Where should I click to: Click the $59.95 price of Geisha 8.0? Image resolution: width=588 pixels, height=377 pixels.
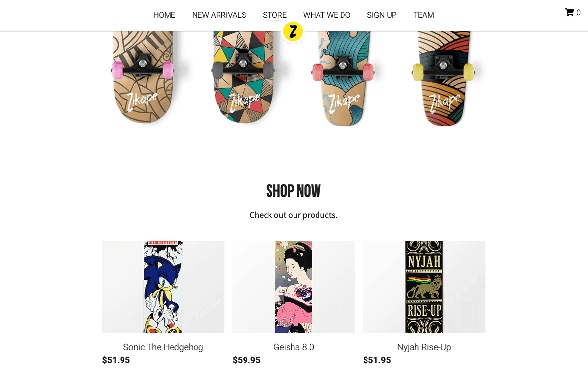pos(246,360)
